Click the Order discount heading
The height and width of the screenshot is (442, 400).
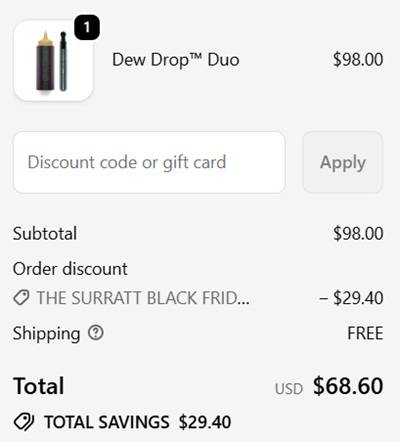click(x=70, y=269)
